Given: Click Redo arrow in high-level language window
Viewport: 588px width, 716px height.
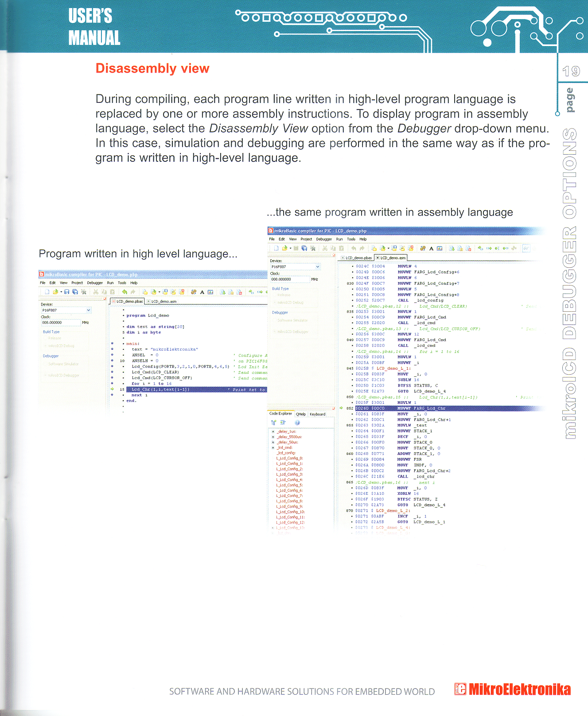Looking at the screenshot, I should pyautogui.click(x=132, y=292).
